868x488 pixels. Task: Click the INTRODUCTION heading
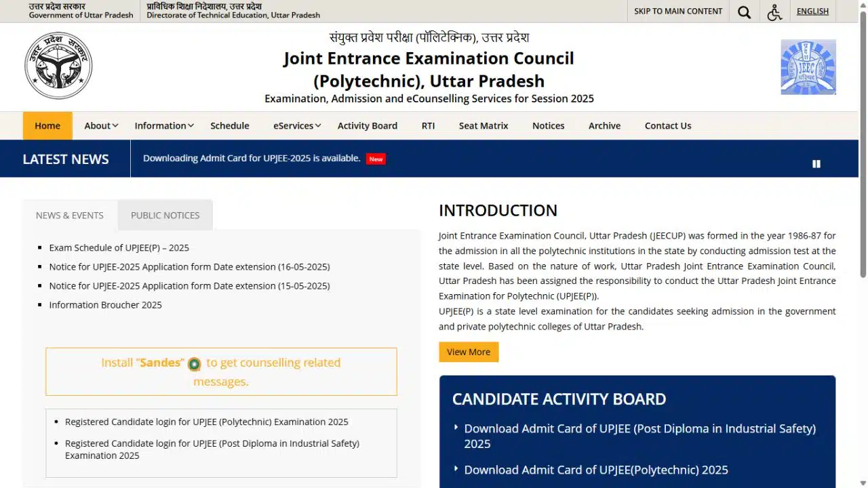coord(498,210)
